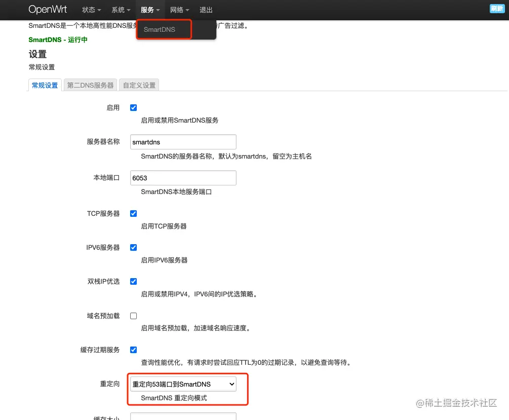Disable the 缓存过期服务 option
The image size is (509, 420).
click(133, 350)
